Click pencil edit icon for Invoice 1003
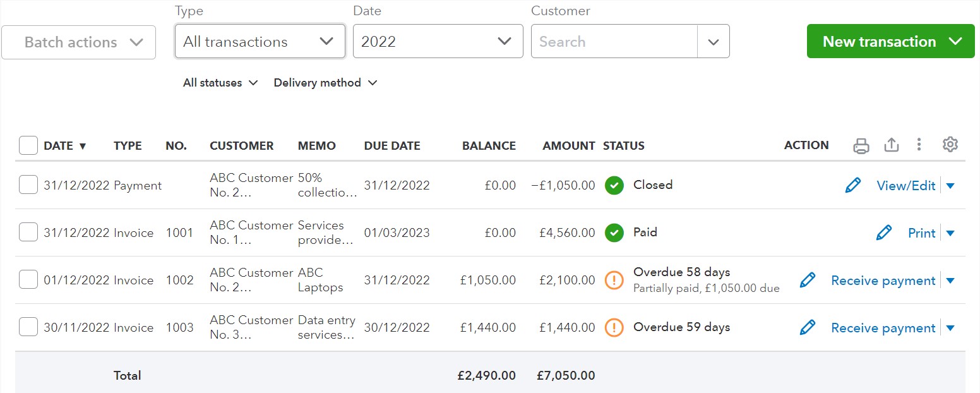 click(807, 327)
